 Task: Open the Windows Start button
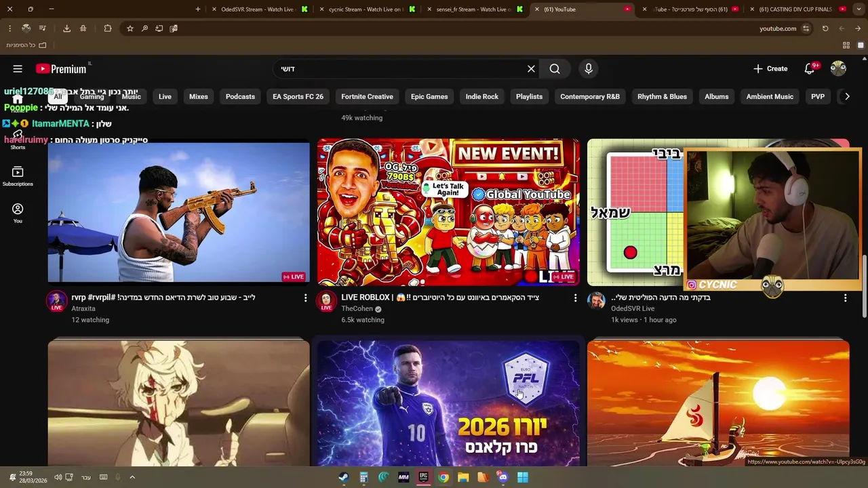pyautogui.click(x=523, y=477)
